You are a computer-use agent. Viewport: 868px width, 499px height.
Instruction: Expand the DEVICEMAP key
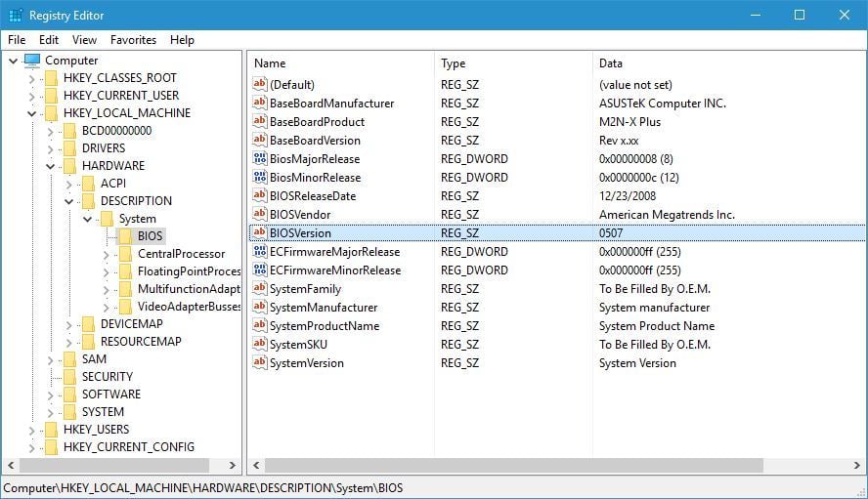[68, 325]
